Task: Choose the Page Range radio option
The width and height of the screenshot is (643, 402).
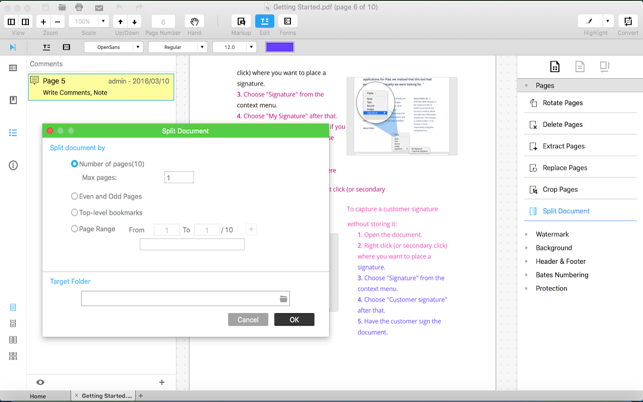Action: [74, 229]
